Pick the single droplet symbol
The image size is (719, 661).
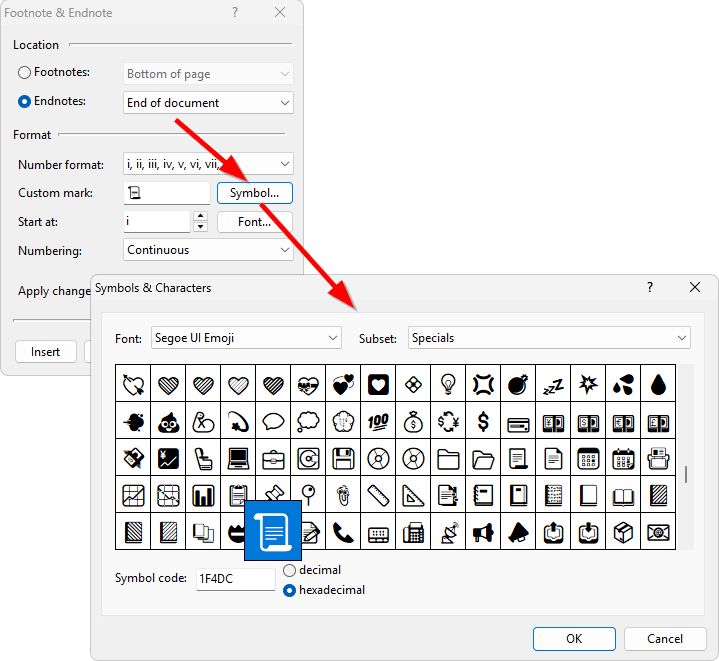658,384
